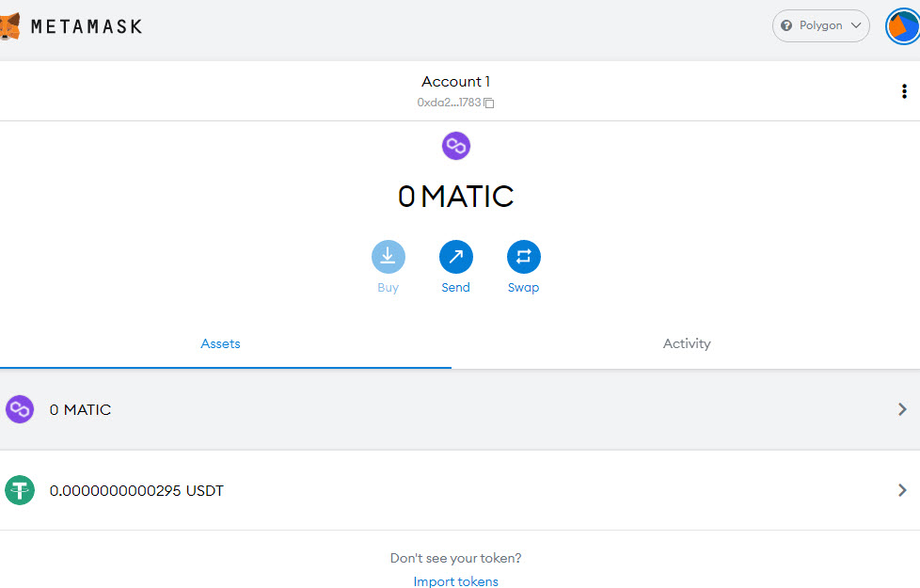Switch to the Activity tab
This screenshot has height=588, width=920.
[687, 343]
